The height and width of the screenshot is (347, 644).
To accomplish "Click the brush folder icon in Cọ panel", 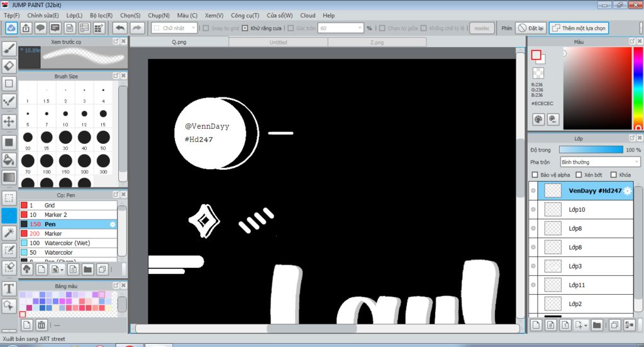I will pyautogui.click(x=87, y=270).
